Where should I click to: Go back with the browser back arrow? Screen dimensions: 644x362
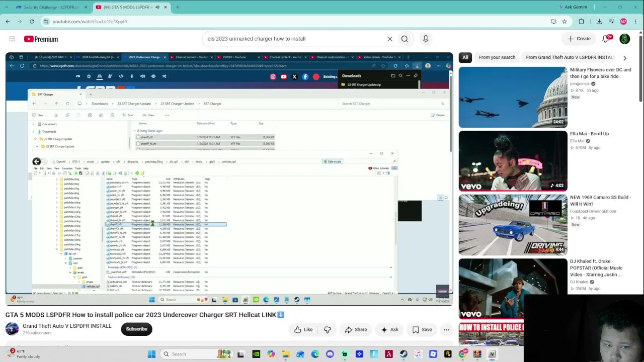[x=8, y=22]
